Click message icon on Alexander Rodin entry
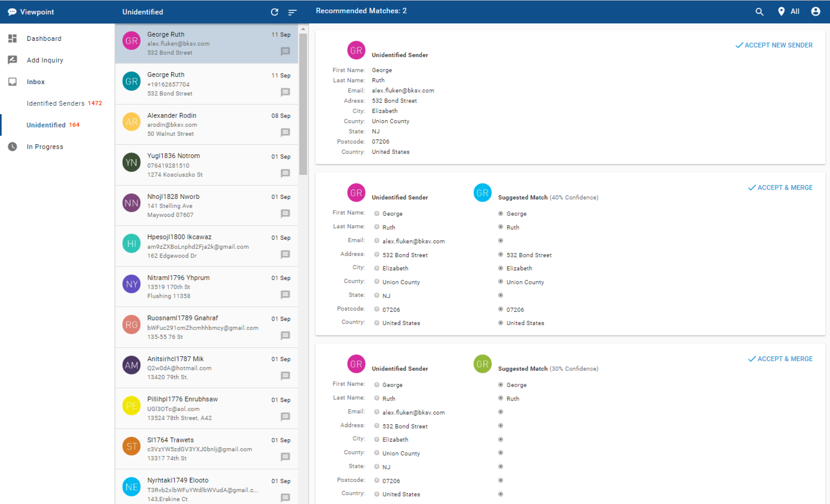 click(x=285, y=132)
